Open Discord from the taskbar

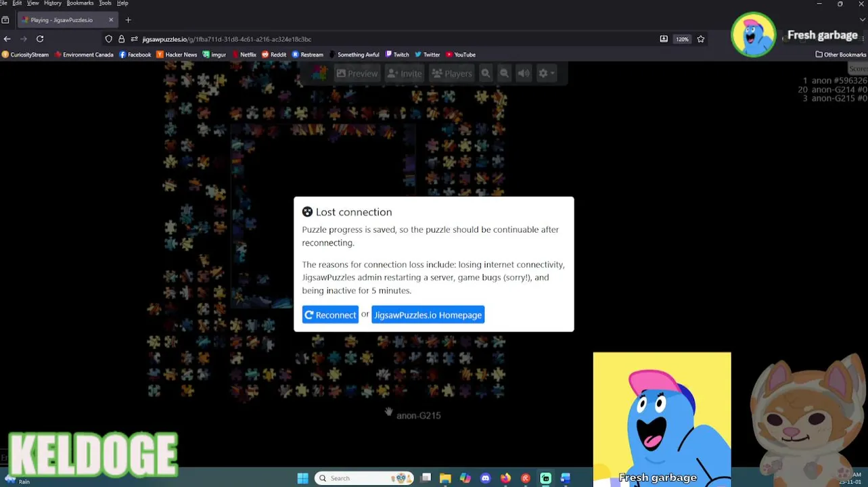click(485, 478)
